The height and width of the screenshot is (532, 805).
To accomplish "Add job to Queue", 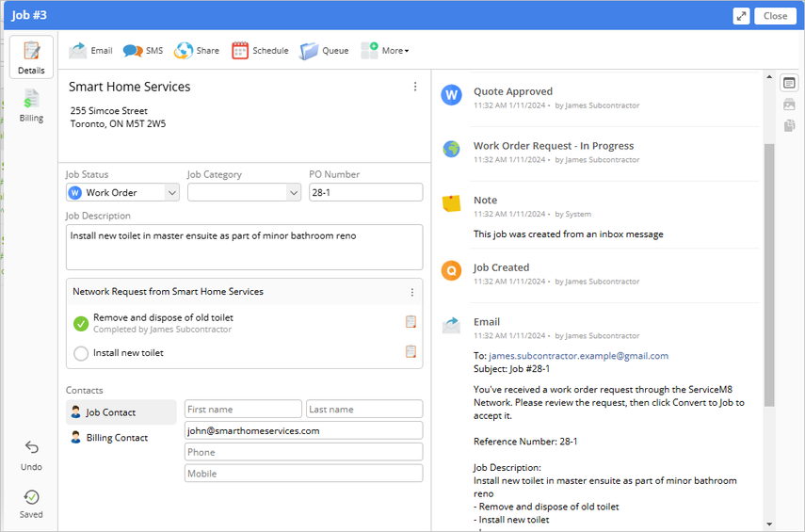I will click(324, 50).
